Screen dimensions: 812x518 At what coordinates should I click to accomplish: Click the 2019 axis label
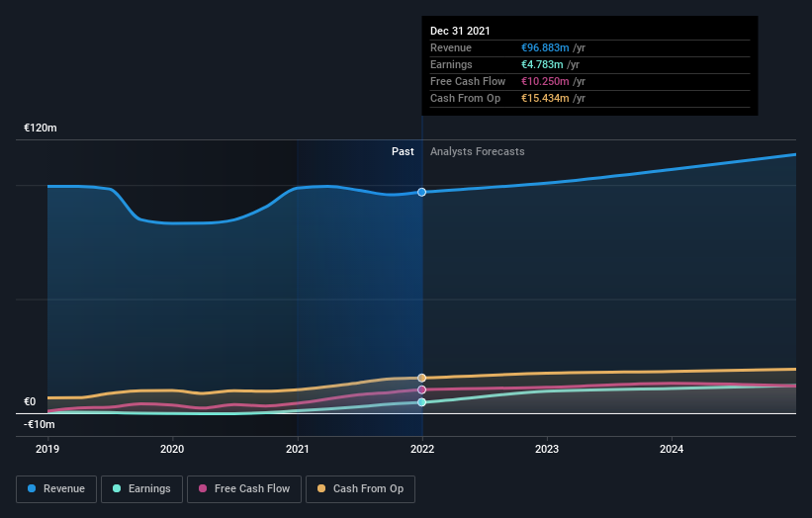pyautogui.click(x=47, y=449)
